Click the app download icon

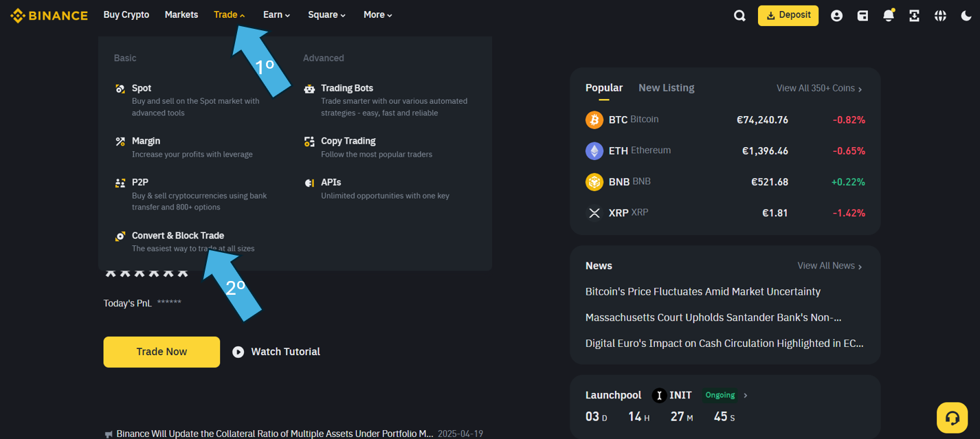coord(914,16)
